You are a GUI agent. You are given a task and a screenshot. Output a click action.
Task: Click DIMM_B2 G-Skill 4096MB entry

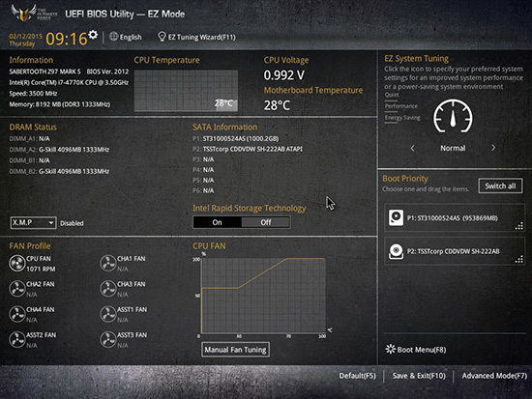[x=59, y=171]
